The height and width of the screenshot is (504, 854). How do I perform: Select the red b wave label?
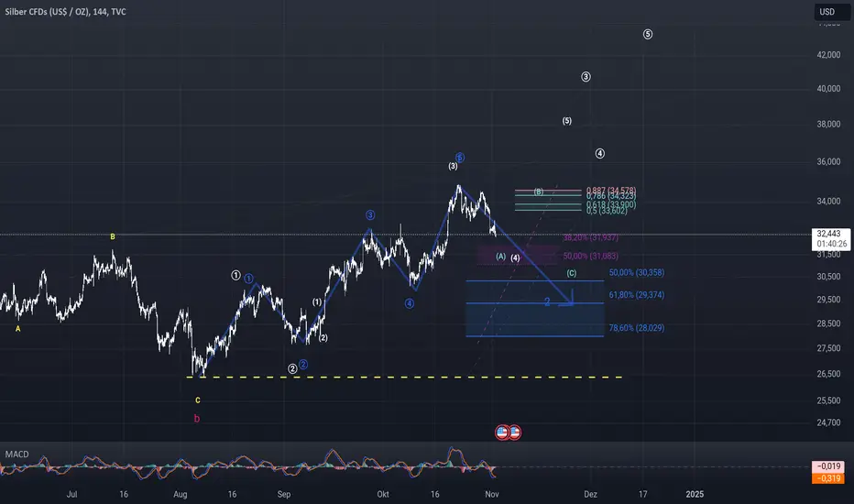coord(197,419)
